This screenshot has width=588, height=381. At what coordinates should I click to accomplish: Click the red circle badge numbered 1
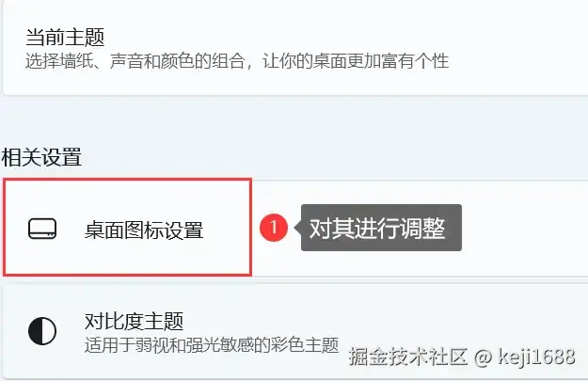click(274, 228)
